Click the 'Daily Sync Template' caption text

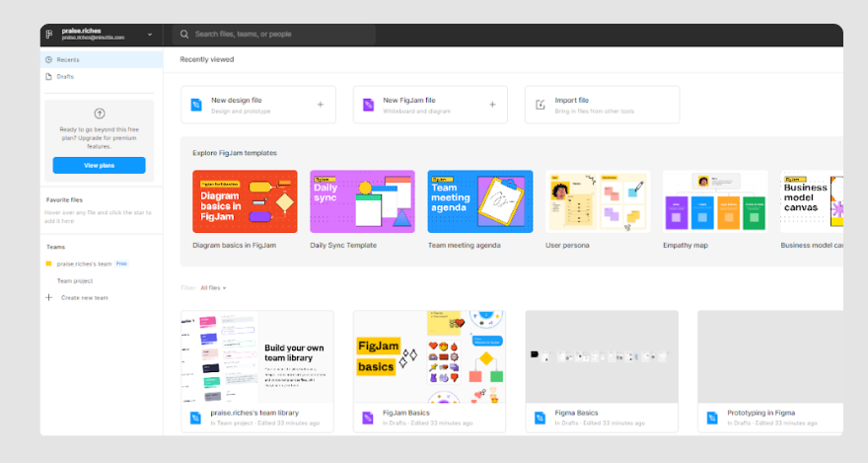343,246
